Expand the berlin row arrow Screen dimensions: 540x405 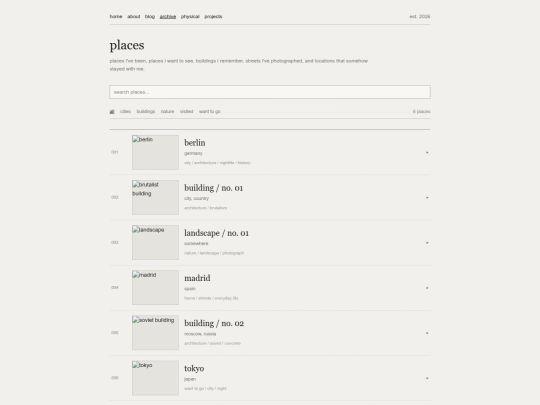pos(427,152)
